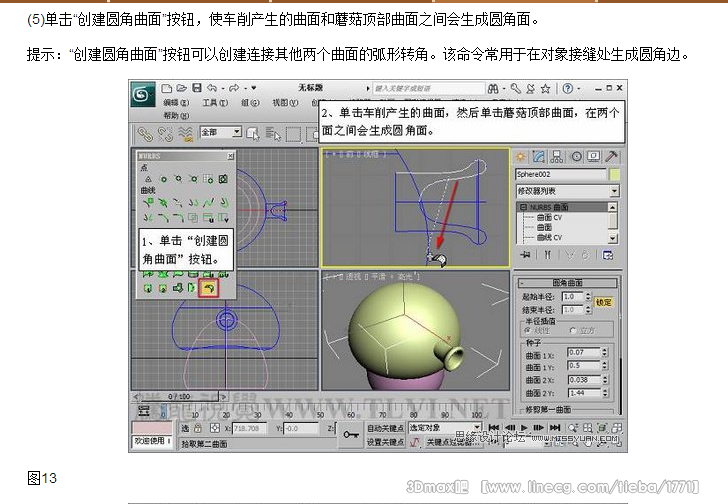This screenshot has width=728, height=504.
Task: Open the 选定对象 key filter dropdown
Action: [x=444, y=427]
